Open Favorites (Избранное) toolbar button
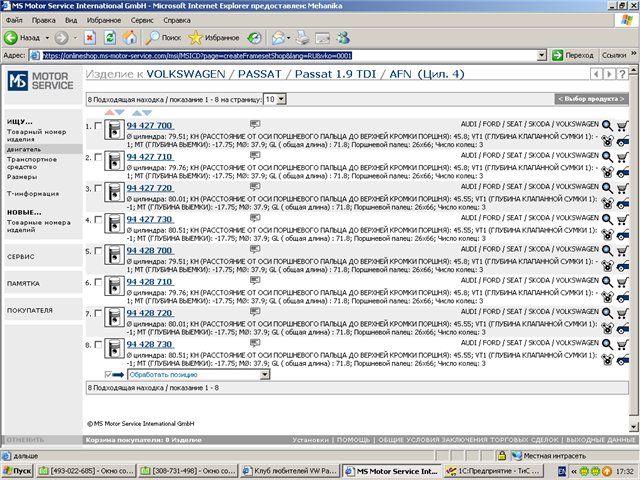The width and height of the screenshot is (640, 480). pos(214,38)
